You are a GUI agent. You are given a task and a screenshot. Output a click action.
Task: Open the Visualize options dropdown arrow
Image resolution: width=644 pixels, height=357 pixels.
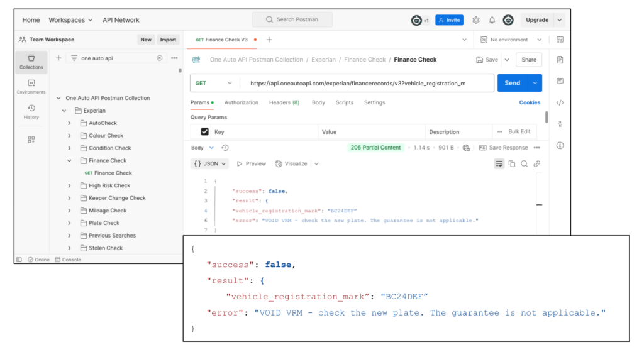point(316,163)
